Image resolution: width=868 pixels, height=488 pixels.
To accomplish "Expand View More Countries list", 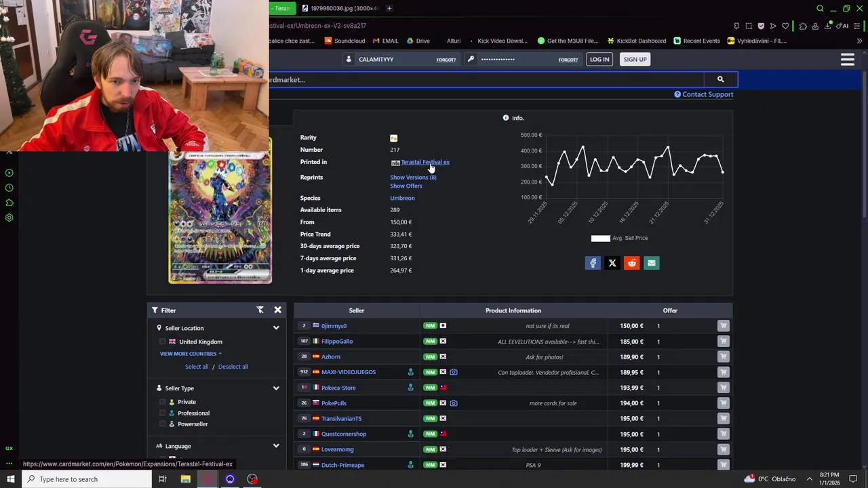I will (x=191, y=354).
